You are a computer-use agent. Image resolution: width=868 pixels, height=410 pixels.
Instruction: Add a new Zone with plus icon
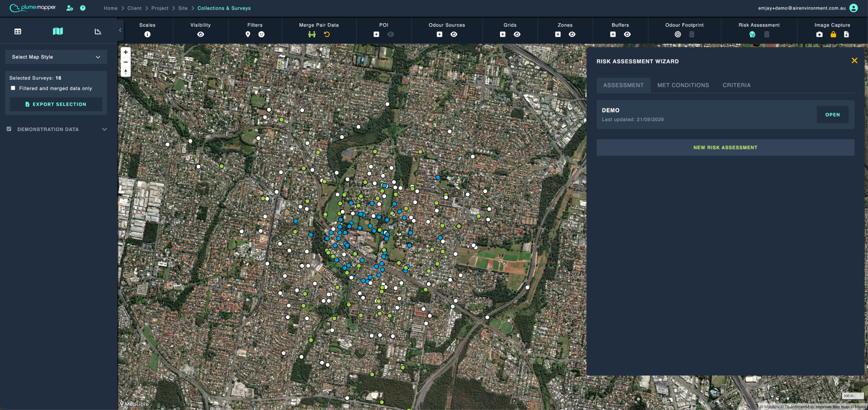click(x=558, y=34)
